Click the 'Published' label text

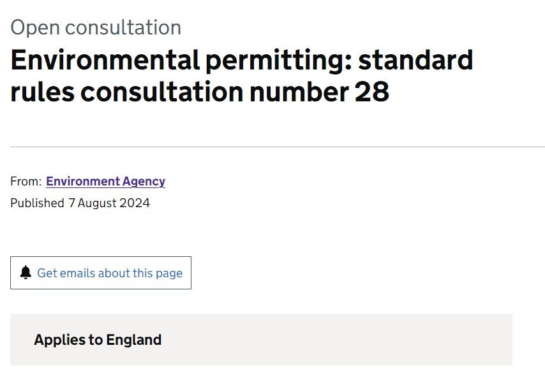pyautogui.click(x=37, y=203)
